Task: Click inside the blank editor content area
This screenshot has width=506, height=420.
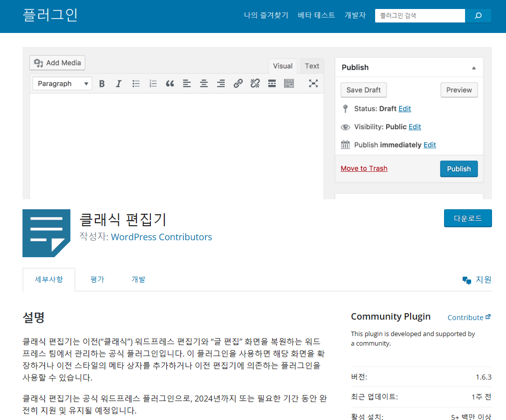Action: (x=177, y=146)
